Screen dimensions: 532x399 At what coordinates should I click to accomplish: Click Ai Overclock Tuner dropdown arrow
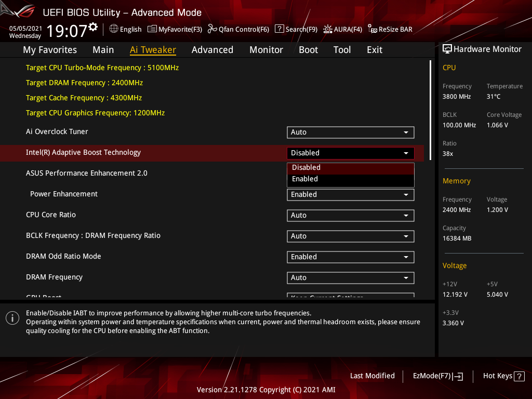(x=406, y=132)
